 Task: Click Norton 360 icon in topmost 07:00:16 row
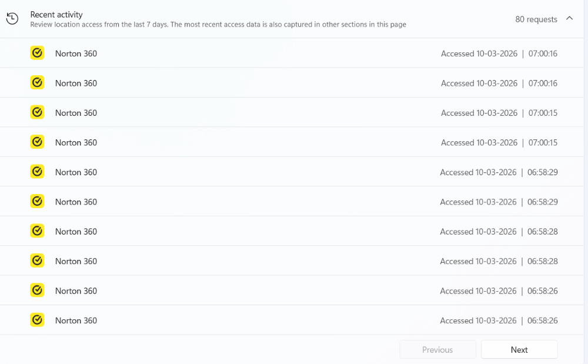37,53
